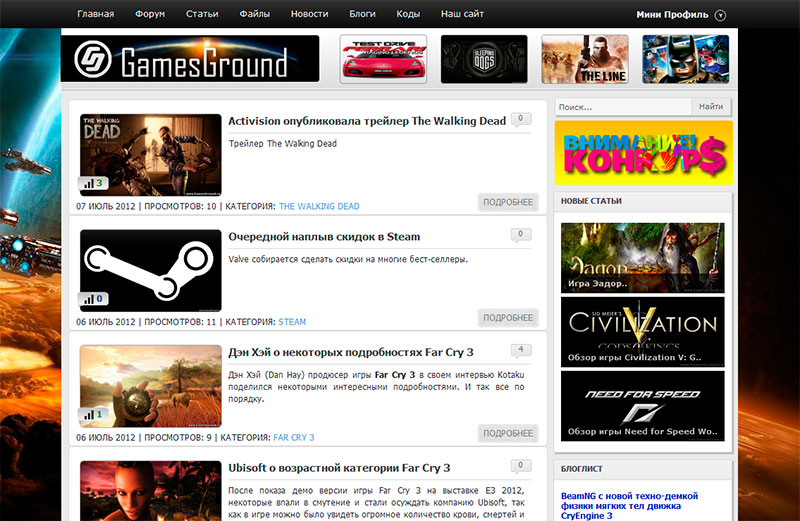The width and height of the screenshot is (800, 521).
Task: Click the Внимание Конкурс contest banner
Action: tap(643, 152)
